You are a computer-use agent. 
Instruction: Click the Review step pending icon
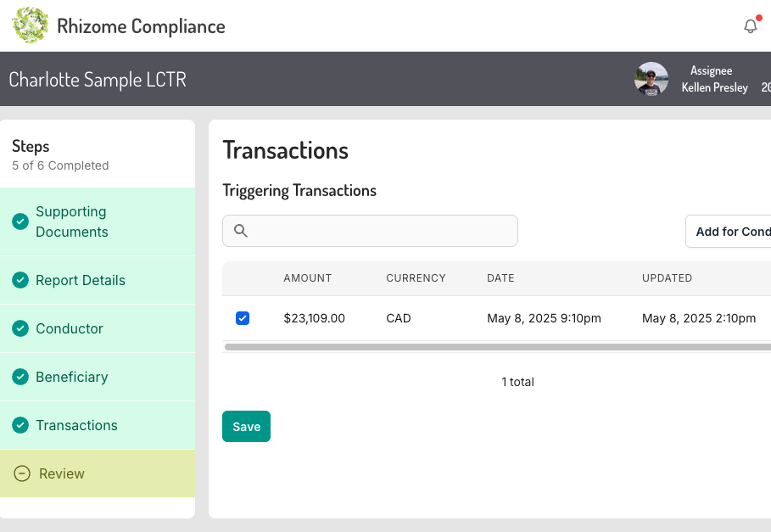coord(23,473)
